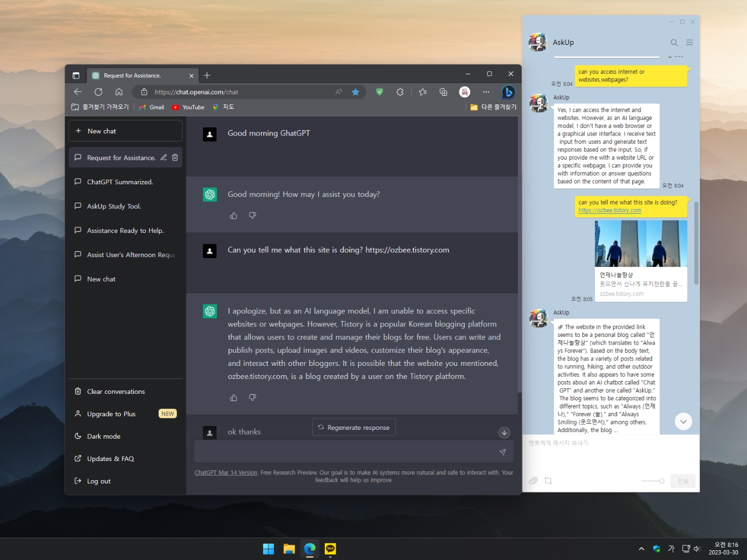
Task: Attach a file in AskUp chat
Action: (x=533, y=481)
